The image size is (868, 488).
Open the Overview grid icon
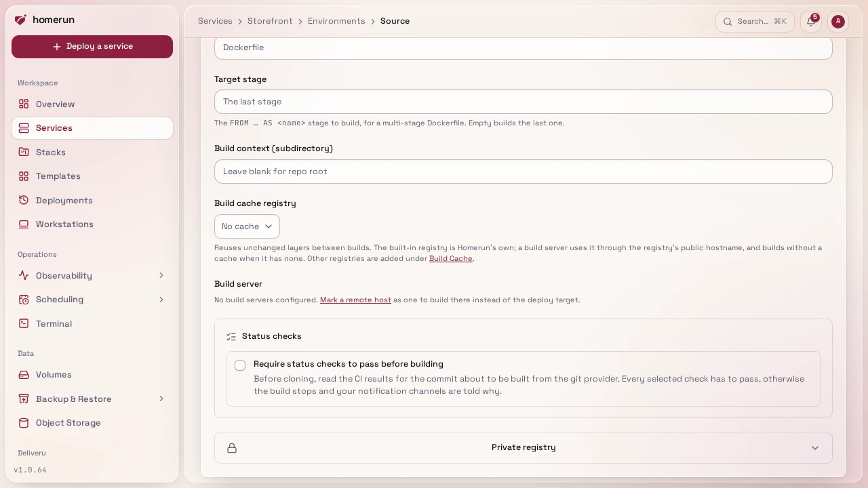tap(24, 104)
